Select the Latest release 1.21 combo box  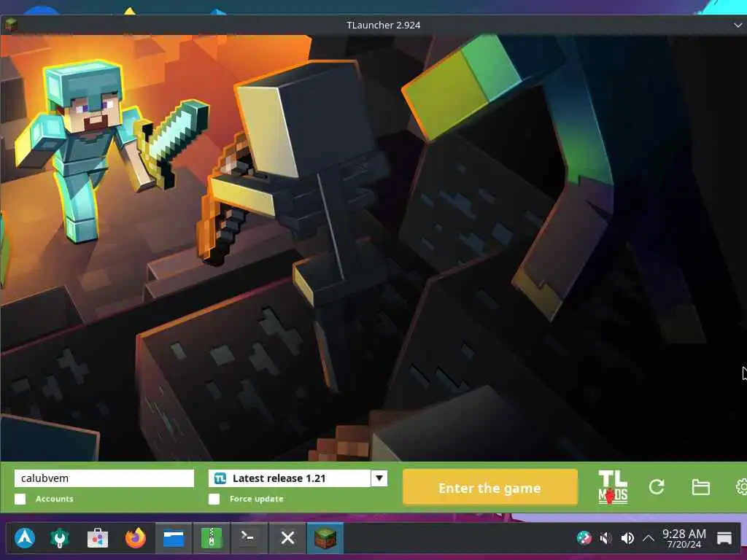(298, 478)
